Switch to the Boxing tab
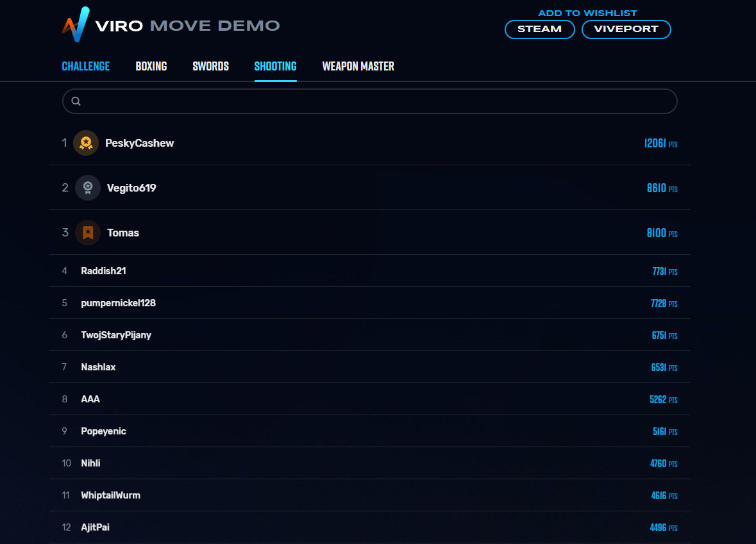This screenshot has height=544, width=756. [151, 67]
